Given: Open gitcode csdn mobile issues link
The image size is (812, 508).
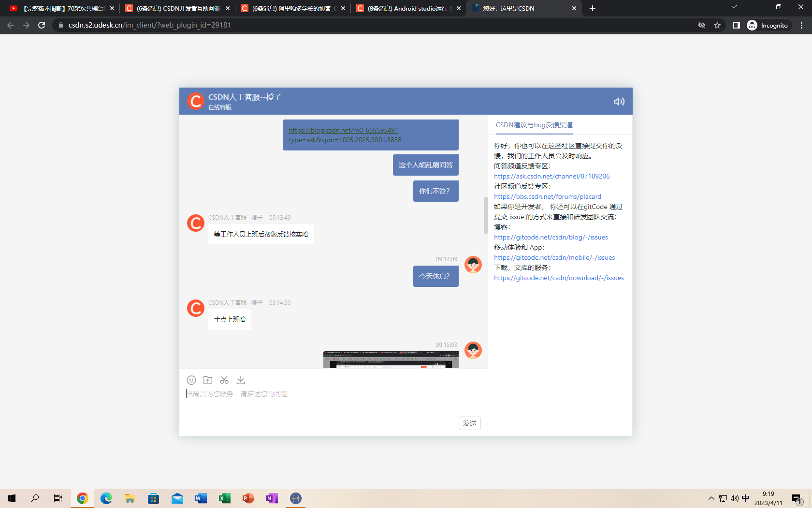Looking at the screenshot, I should tap(554, 258).
